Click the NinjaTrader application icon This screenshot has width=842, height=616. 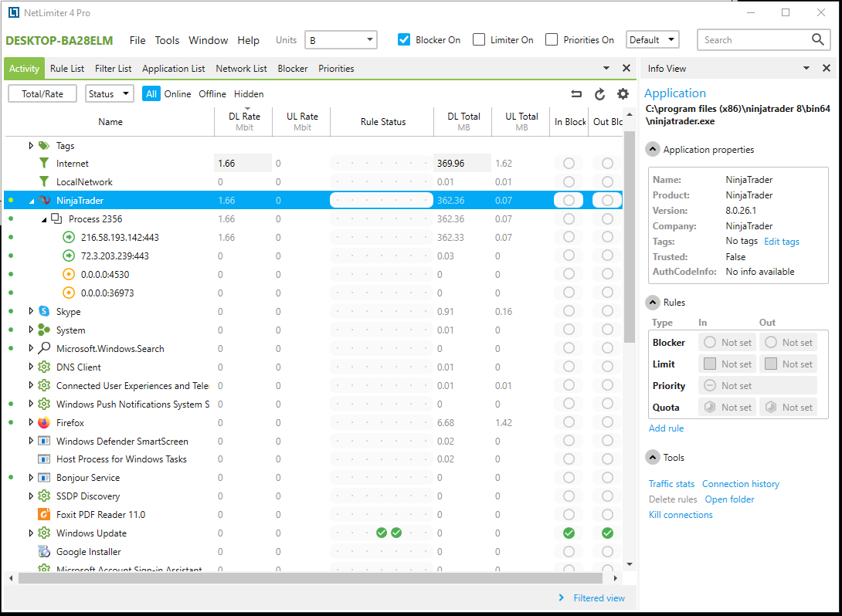[44, 200]
